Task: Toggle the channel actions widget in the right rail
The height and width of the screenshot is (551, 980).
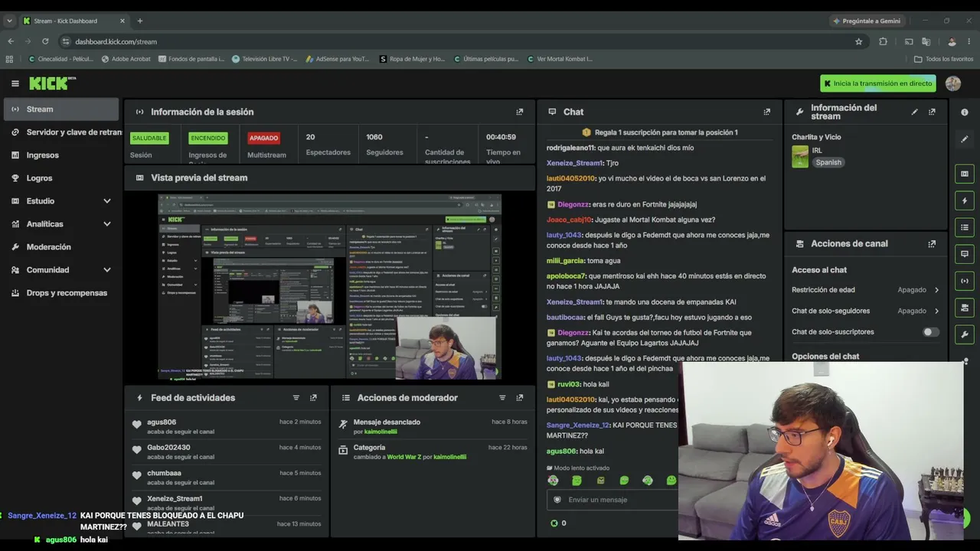Action: coord(965,308)
